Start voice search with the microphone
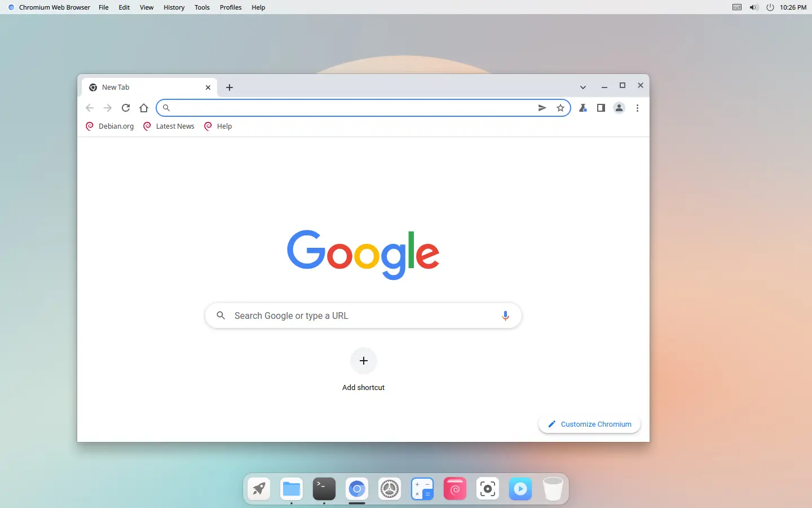Screen dimensions: 812x508 pyautogui.click(x=505, y=316)
